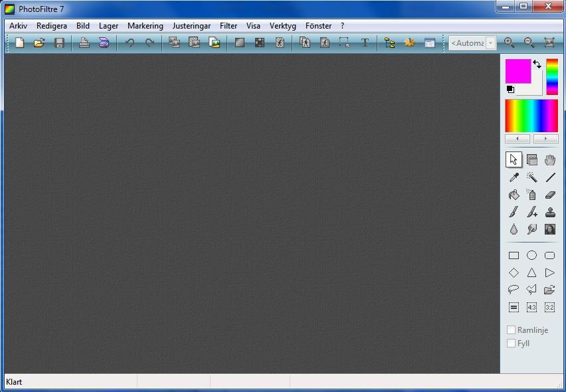This screenshot has width=566, height=392.
Task: Select the Paintbrush tool
Action: 514,212
